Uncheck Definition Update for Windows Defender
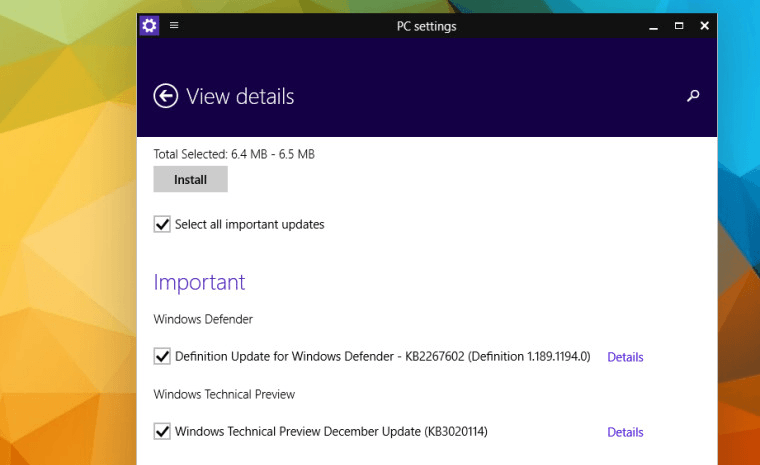 tap(162, 356)
